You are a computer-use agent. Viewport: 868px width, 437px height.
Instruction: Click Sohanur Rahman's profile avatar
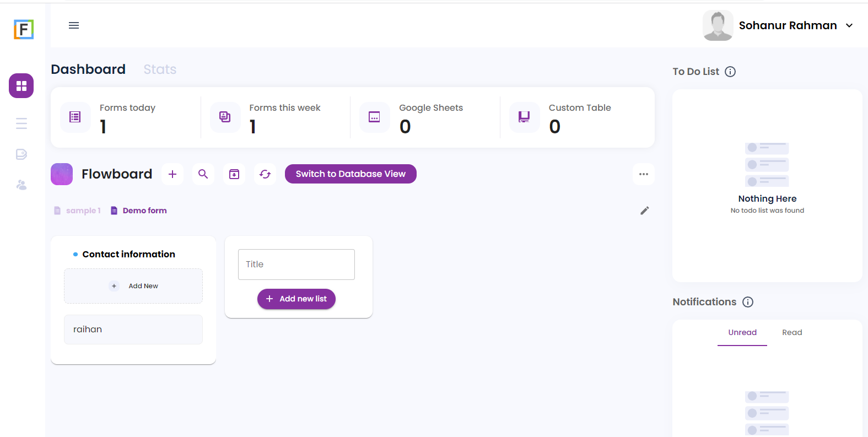(x=718, y=25)
